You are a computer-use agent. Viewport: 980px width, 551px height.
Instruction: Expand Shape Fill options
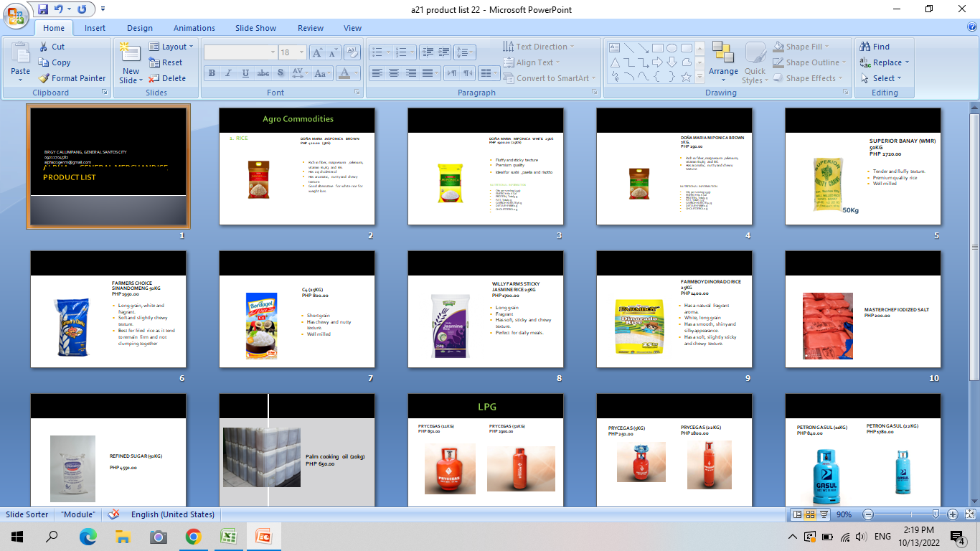[802, 47]
